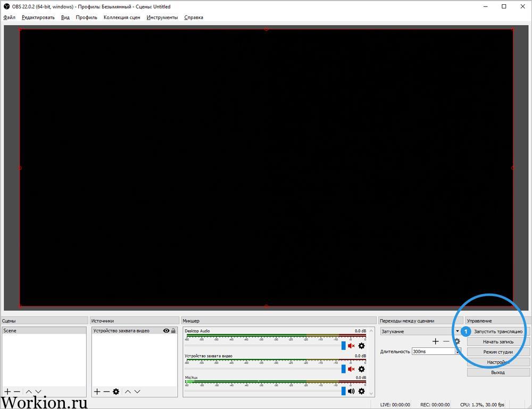Add a scene transition with the plus icon

436,341
